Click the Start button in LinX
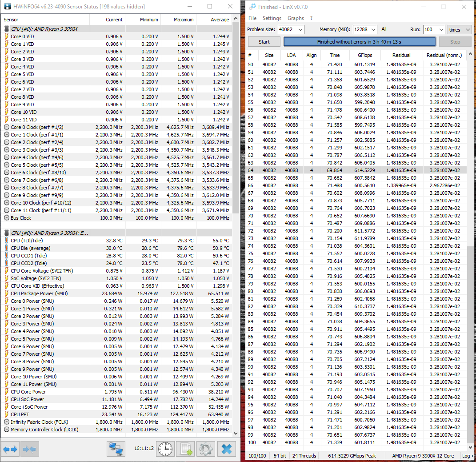The image size is (476, 462). 264,42
